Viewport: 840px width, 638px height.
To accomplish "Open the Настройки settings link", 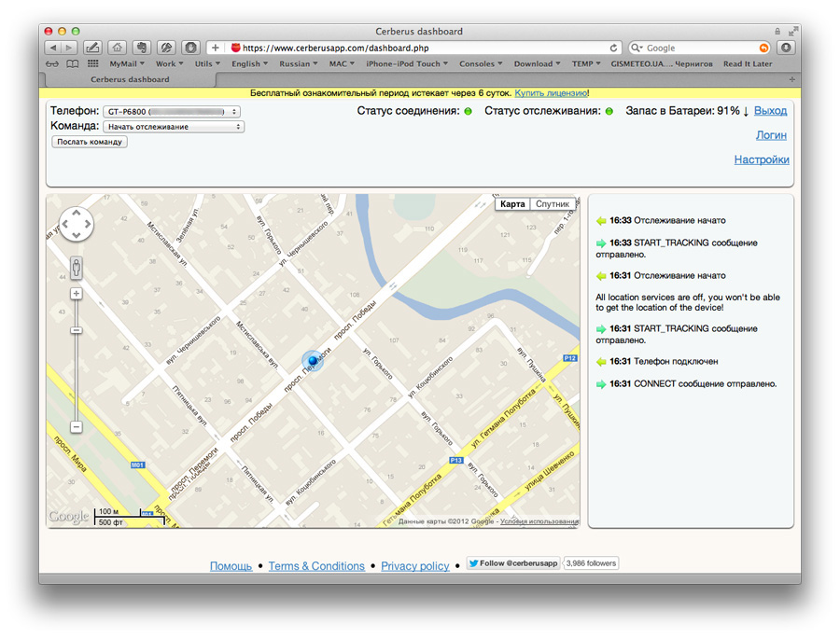I will click(x=762, y=159).
